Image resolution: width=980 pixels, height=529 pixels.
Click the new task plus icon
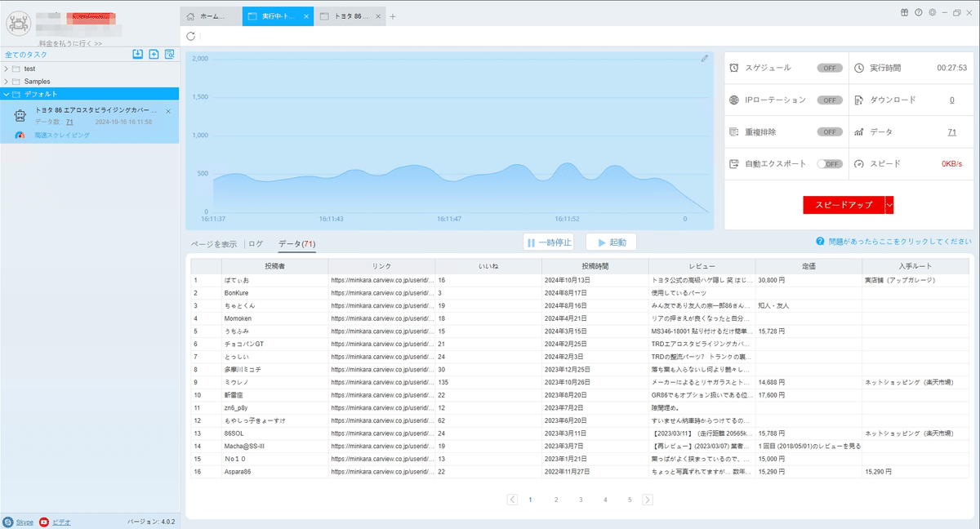coord(154,54)
